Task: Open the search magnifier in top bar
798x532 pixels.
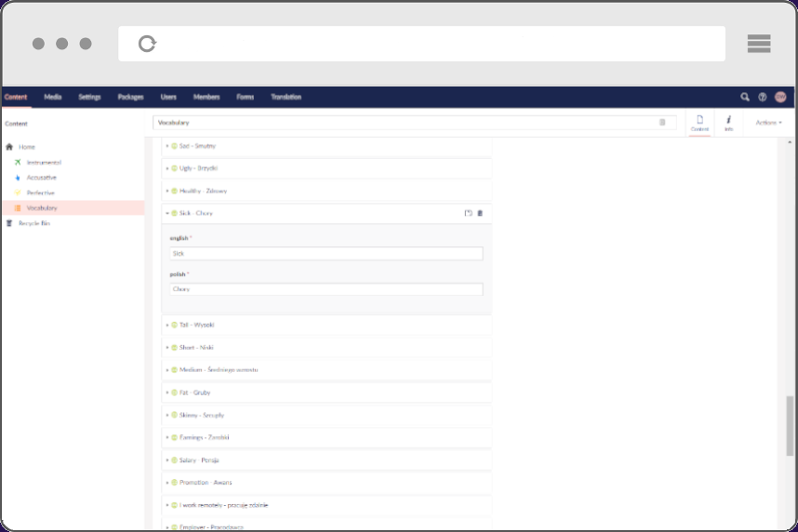Action: pyautogui.click(x=744, y=97)
